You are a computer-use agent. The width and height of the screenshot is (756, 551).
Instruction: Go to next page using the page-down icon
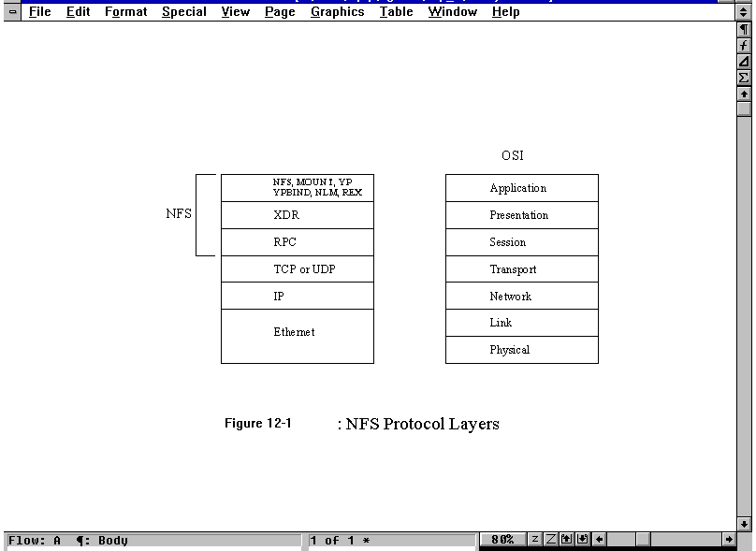tap(582, 540)
